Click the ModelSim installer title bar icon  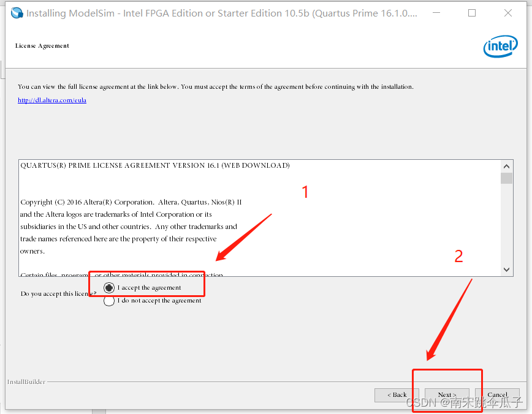17,13
